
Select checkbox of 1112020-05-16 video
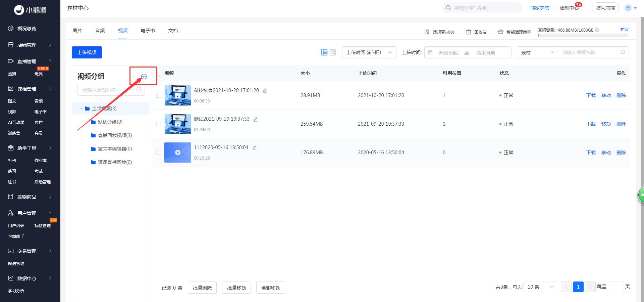[x=159, y=153]
